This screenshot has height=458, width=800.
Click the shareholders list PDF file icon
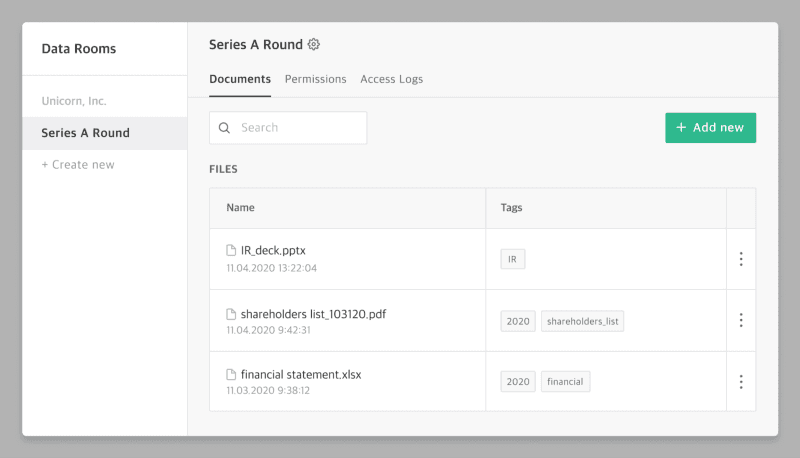231,314
